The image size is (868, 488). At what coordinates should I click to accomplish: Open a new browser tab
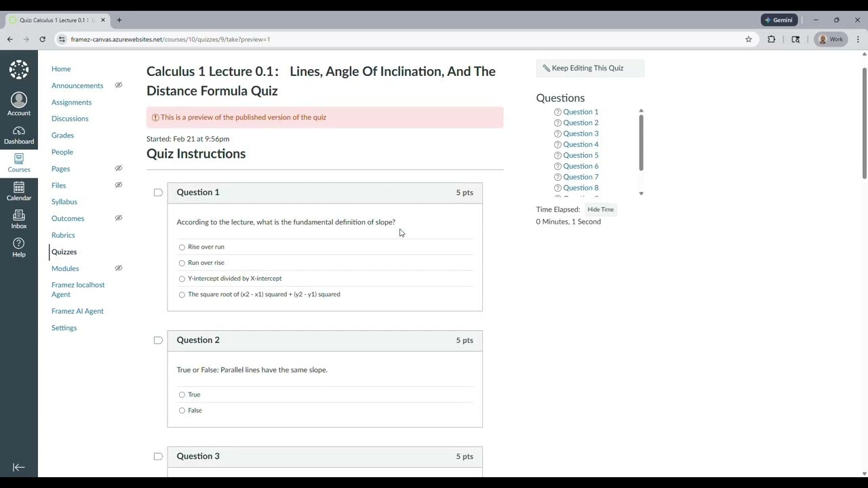pyautogui.click(x=119, y=20)
